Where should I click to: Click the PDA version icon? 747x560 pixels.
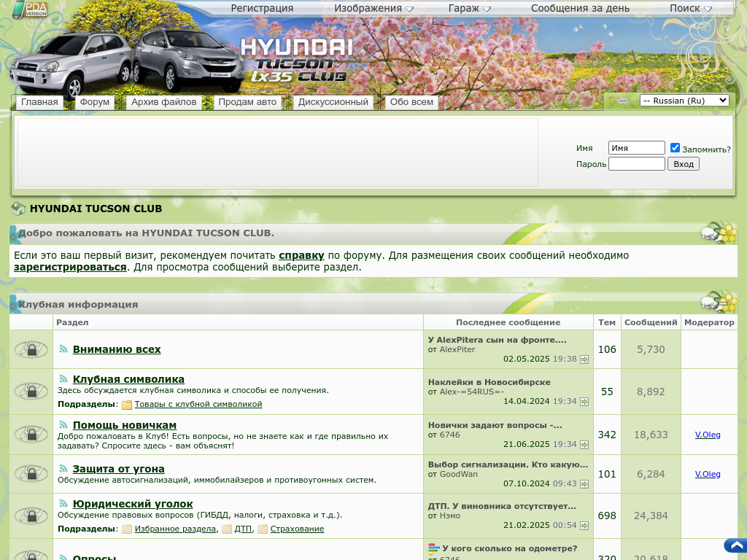pos(30,9)
